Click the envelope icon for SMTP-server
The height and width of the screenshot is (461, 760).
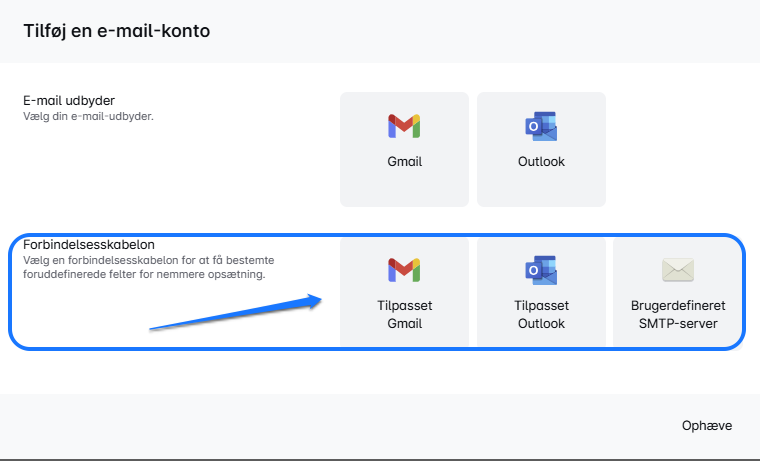(677, 269)
